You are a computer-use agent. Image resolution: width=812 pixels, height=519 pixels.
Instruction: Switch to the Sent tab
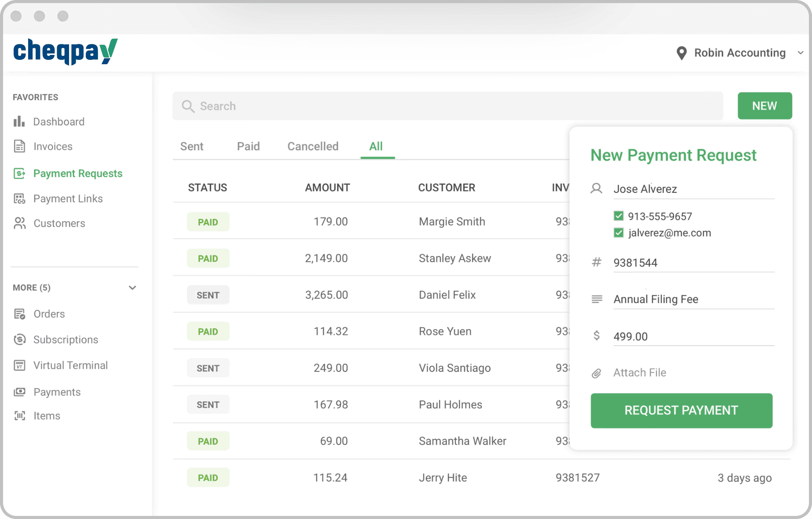[192, 146]
